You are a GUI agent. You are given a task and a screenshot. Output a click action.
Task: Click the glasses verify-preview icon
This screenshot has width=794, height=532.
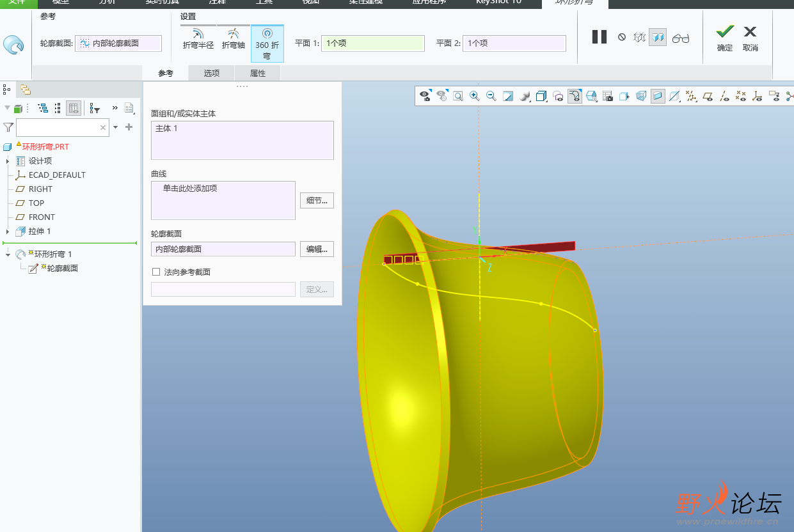tap(680, 38)
